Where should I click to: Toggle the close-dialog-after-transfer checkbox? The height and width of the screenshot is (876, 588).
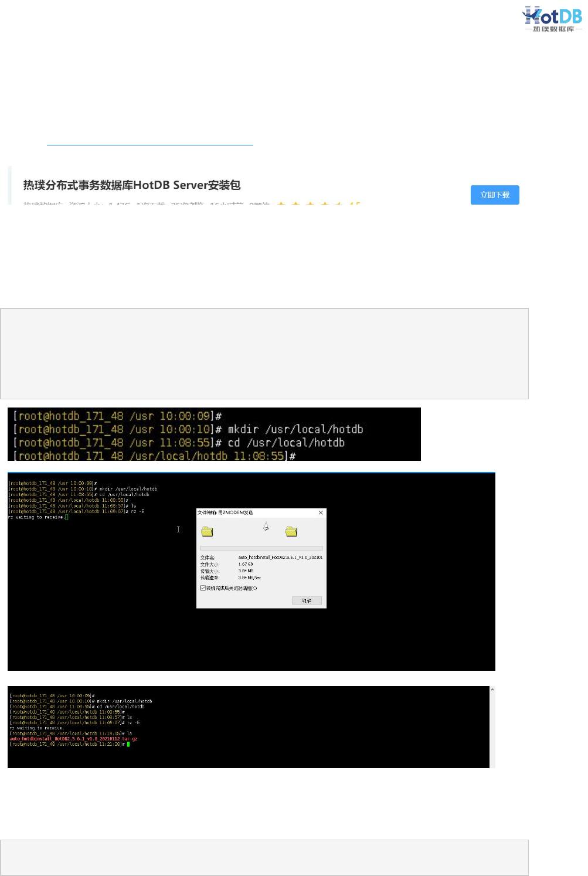[x=203, y=588]
